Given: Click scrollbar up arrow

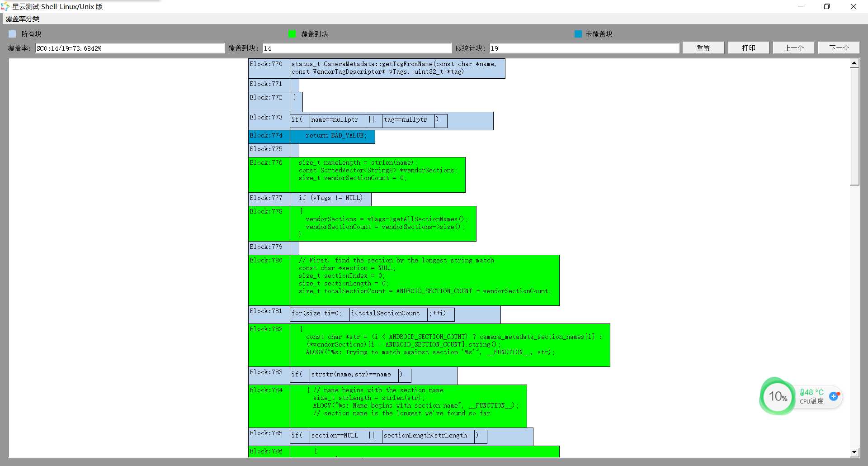Looking at the screenshot, I should (x=854, y=63).
